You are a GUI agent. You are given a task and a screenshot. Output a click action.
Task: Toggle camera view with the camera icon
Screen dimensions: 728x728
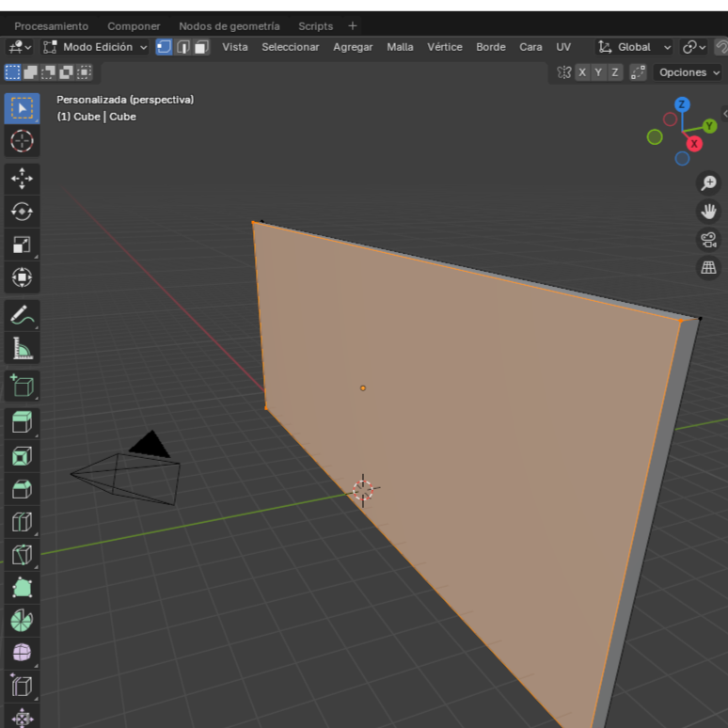708,240
